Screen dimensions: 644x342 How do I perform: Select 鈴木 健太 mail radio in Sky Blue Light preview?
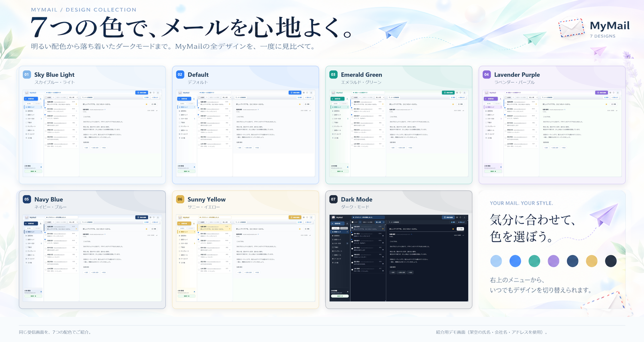(x=45, y=110)
